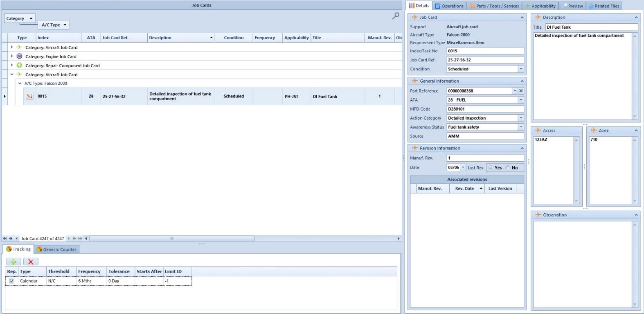
Task: Open the search magnifier in Job Cards
Action: (x=396, y=16)
